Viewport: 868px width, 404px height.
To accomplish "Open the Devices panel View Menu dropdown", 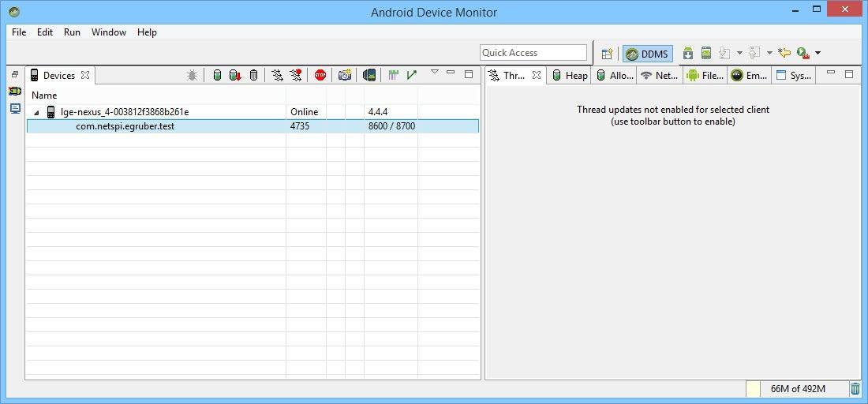I will pyautogui.click(x=434, y=73).
